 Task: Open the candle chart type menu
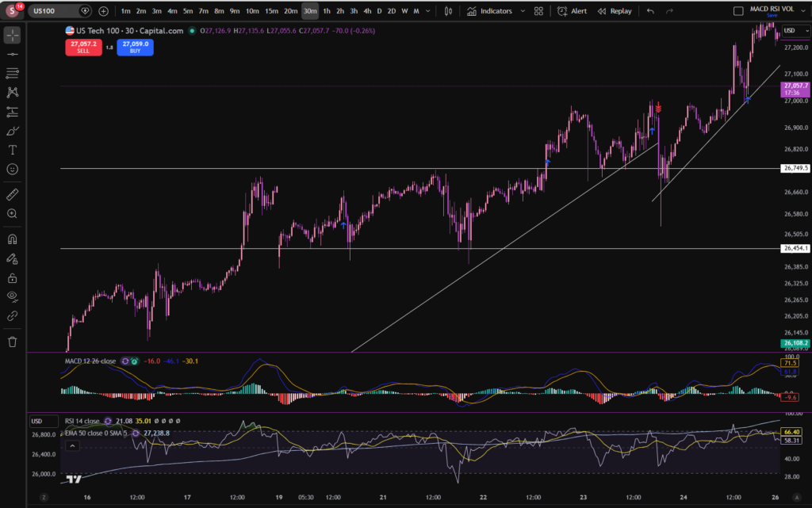click(448, 11)
